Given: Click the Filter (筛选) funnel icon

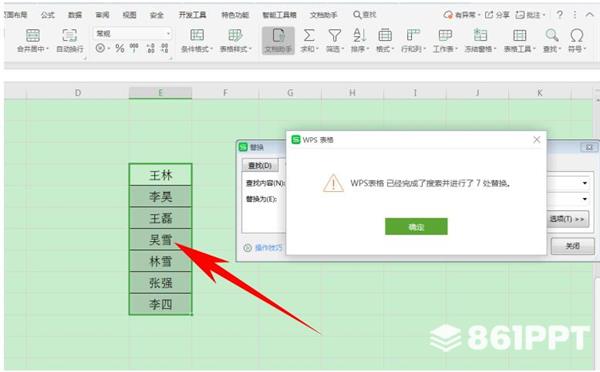Looking at the screenshot, I should (335, 35).
